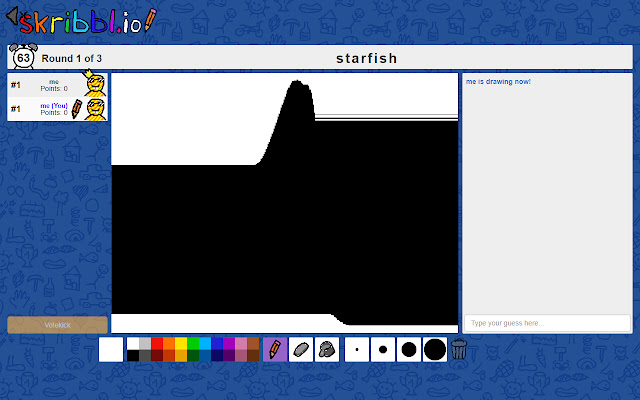640x400 pixels.
Task: Select the eraser tool
Action: [x=301, y=349]
